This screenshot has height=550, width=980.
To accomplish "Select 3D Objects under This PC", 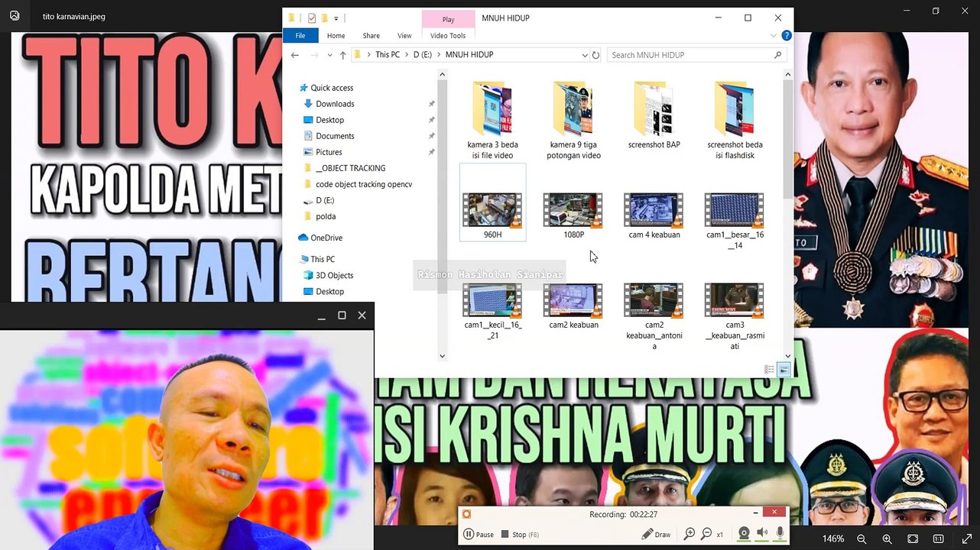I will (x=334, y=275).
